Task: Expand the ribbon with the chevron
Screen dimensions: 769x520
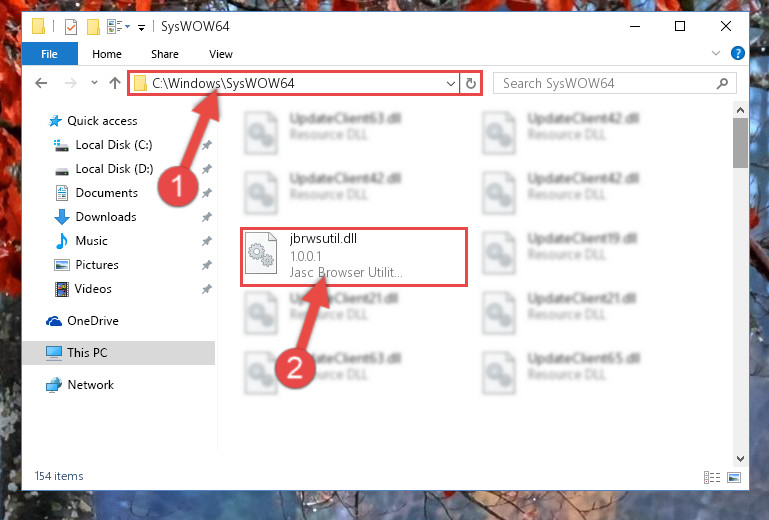Action: point(716,53)
